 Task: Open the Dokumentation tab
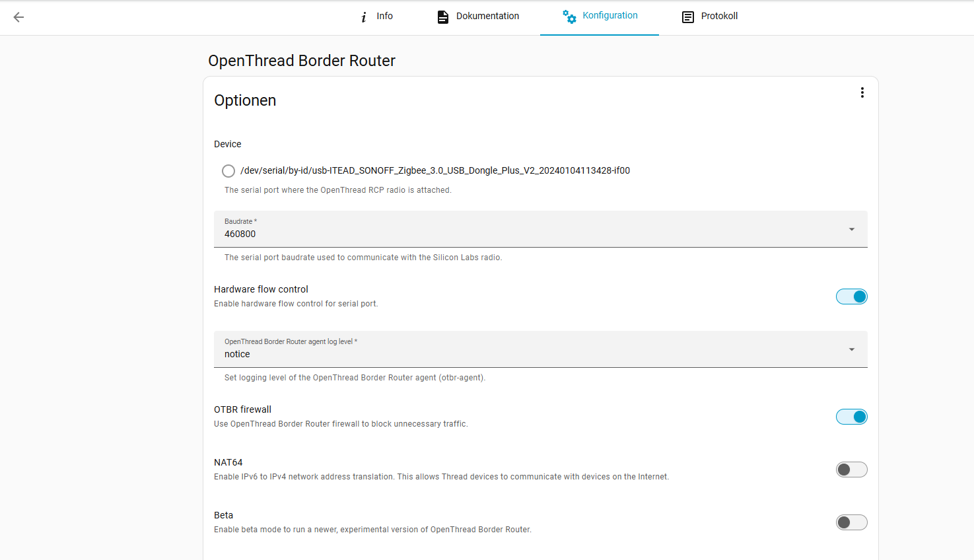[479, 17]
